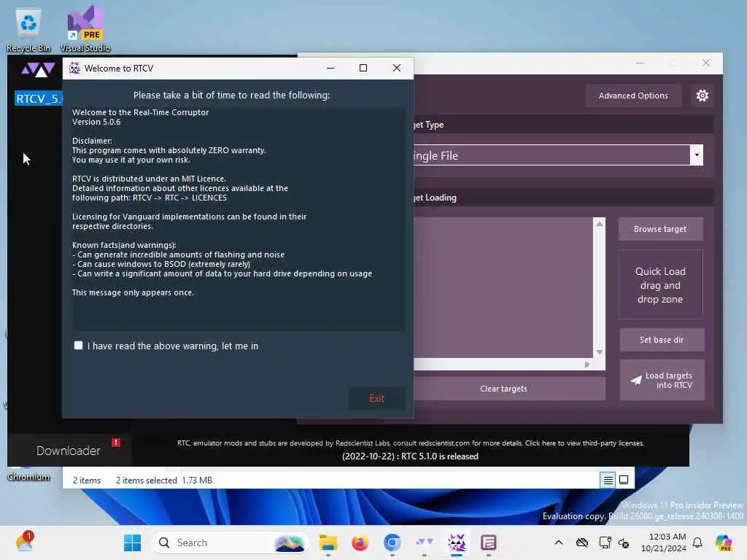The height and width of the screenshot is (560, 747).
Task: Click 'Version 5.0.6' text in the welcome message
Action: click(x=96, y=122)
